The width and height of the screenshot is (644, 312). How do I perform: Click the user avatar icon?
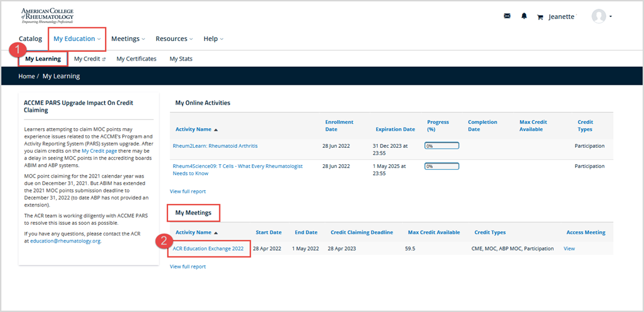tap(599, 16)
